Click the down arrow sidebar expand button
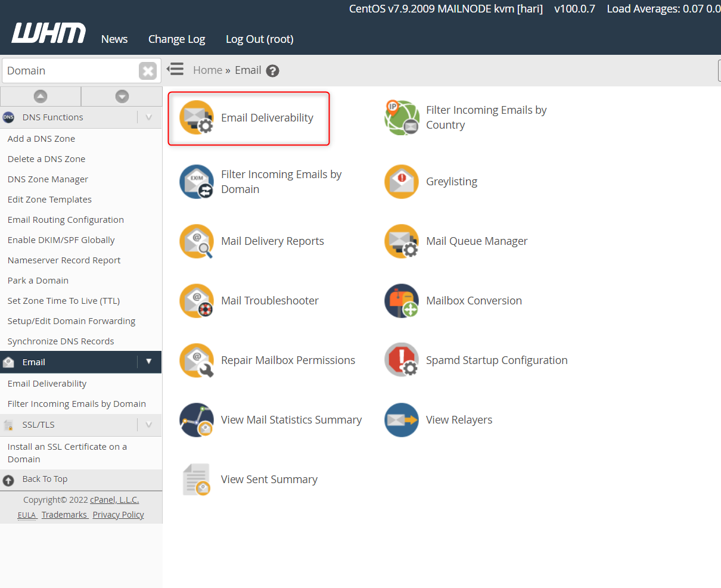 [122, 96]
